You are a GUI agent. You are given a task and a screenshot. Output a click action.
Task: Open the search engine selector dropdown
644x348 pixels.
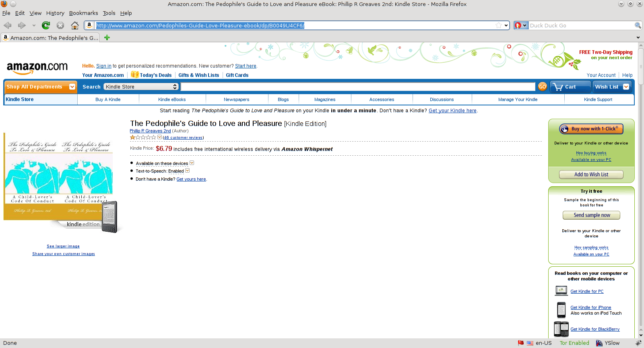(x=521, y=25)
